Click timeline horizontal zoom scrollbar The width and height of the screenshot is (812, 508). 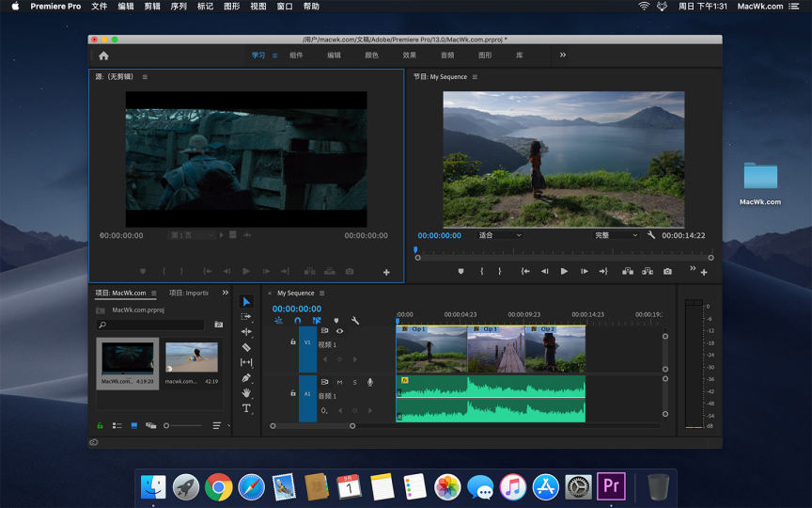click(x=312, y=426)
